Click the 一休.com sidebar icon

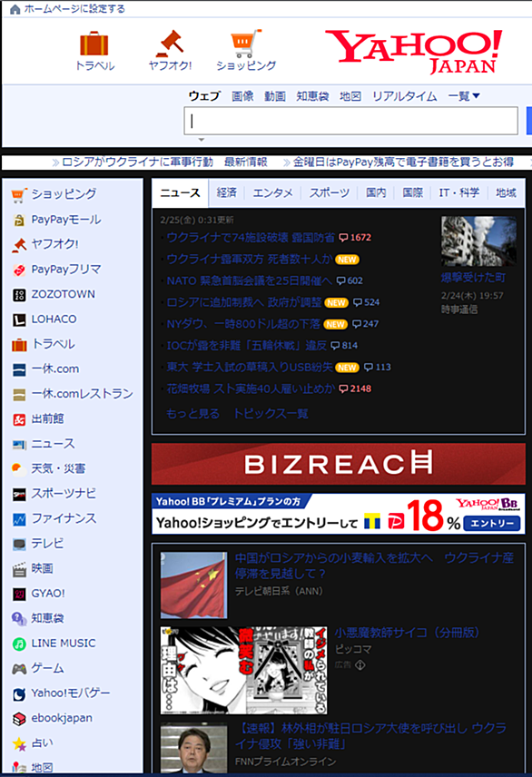coord(19,369)
